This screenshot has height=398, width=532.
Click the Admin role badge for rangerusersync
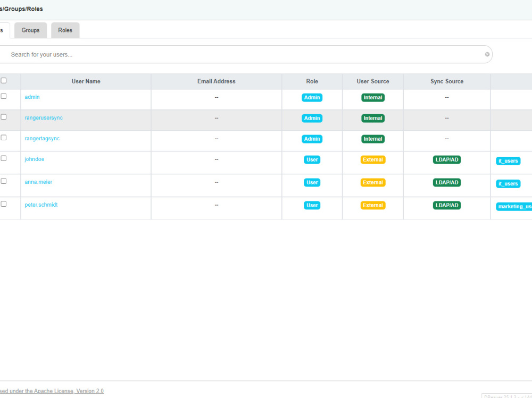312,118
